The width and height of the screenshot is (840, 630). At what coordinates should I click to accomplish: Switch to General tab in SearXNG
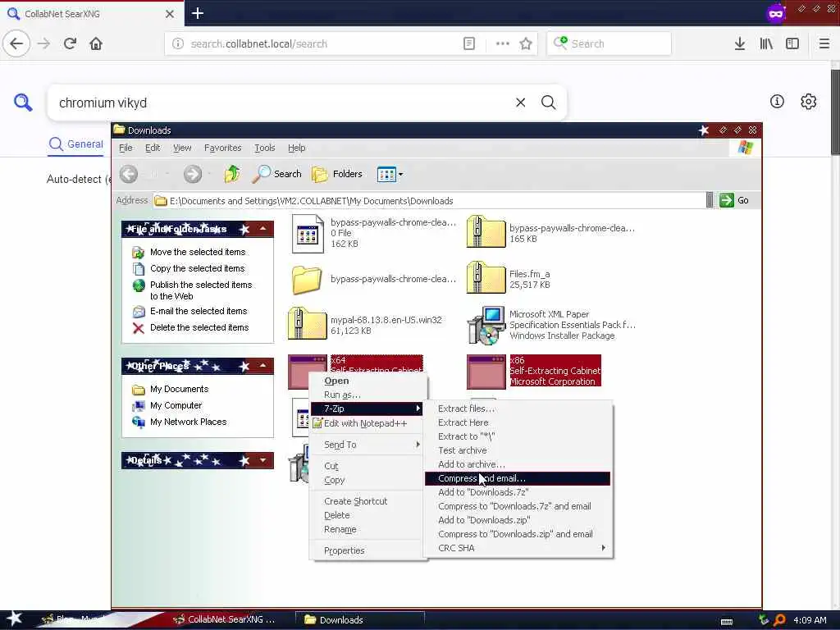(x=76, y=144)
